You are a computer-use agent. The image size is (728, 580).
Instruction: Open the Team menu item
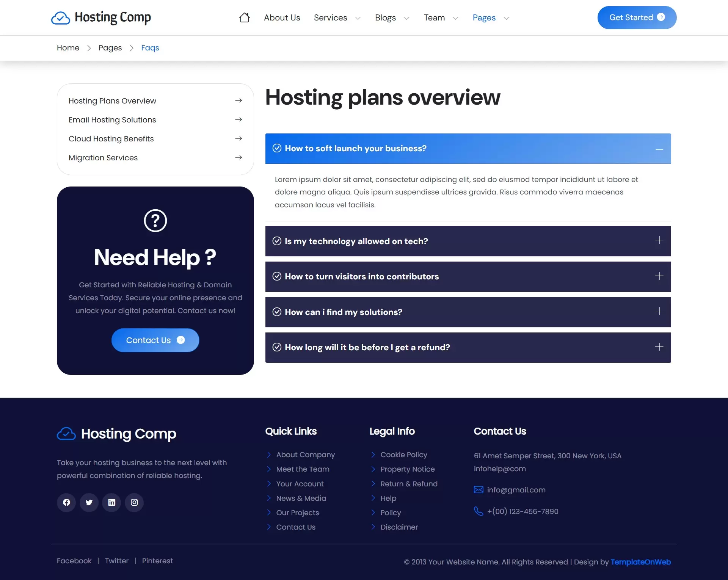coord(434,18)
